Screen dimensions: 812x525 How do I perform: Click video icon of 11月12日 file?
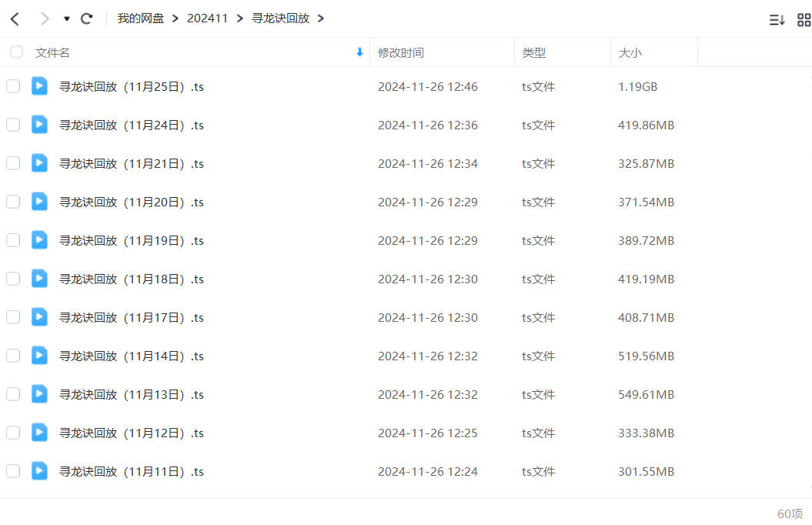[x=39, y=433]
